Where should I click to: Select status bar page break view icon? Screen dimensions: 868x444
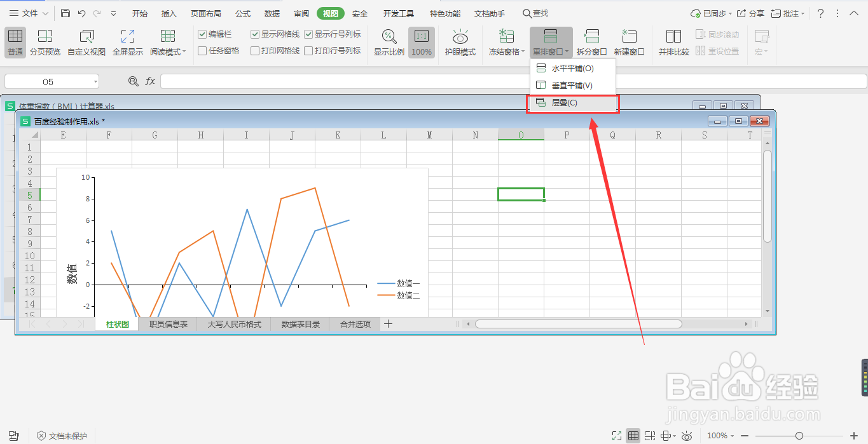coord(649,436)
